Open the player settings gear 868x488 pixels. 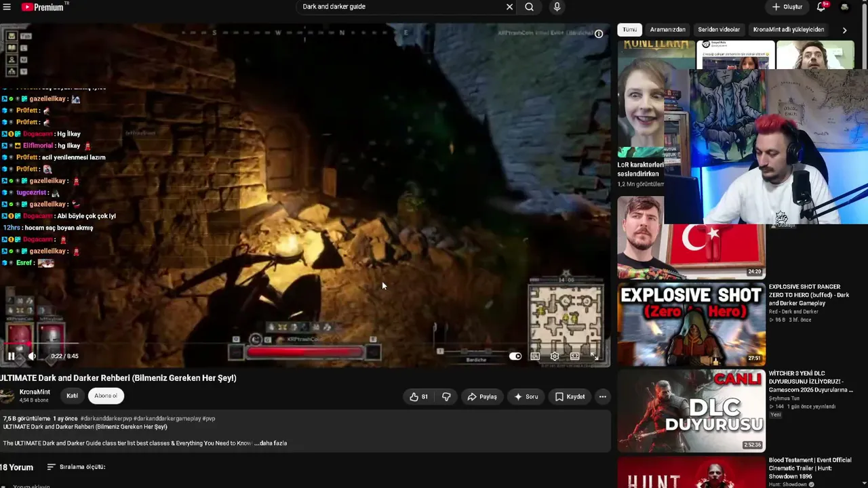(x=555, y=356)
